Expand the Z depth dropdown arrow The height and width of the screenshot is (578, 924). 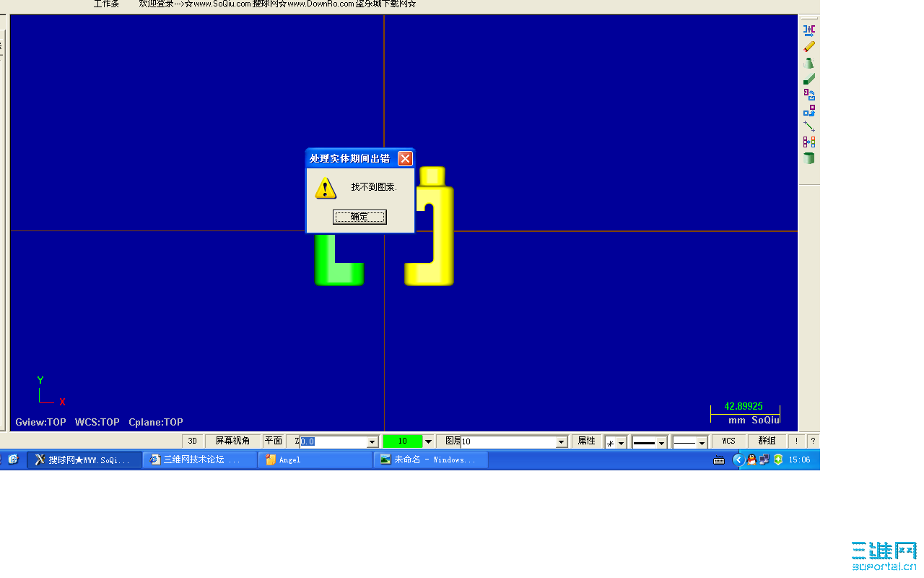coord(372,441)
